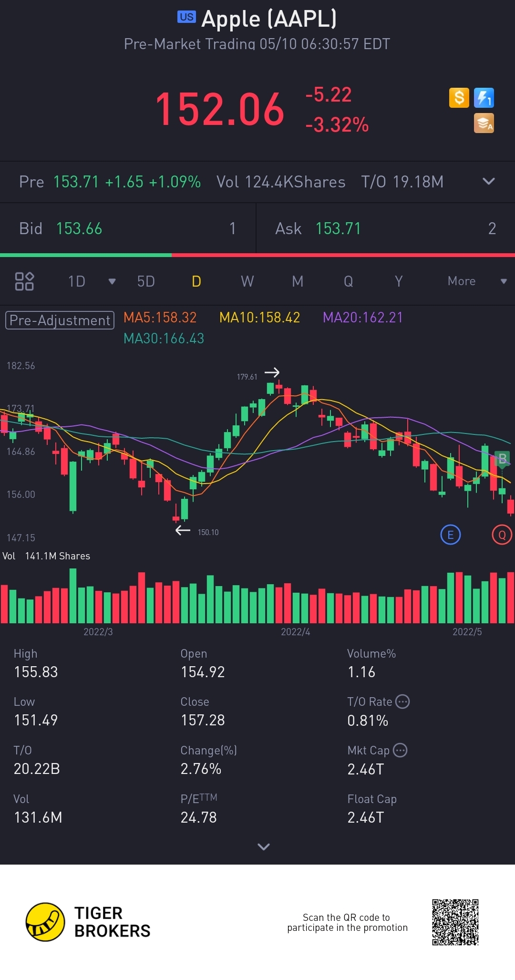
Task: Tap the Open 154.92 value
Action: [x=203, y=672]
